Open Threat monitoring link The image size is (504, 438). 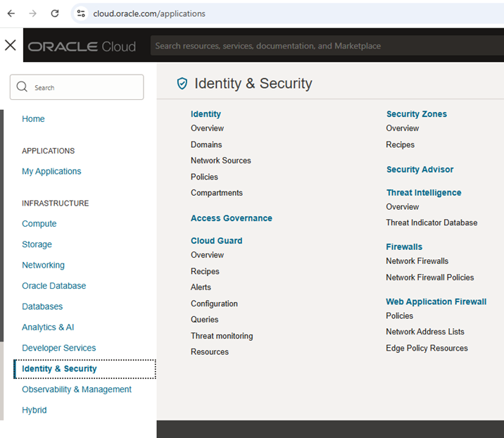(222, 336)
